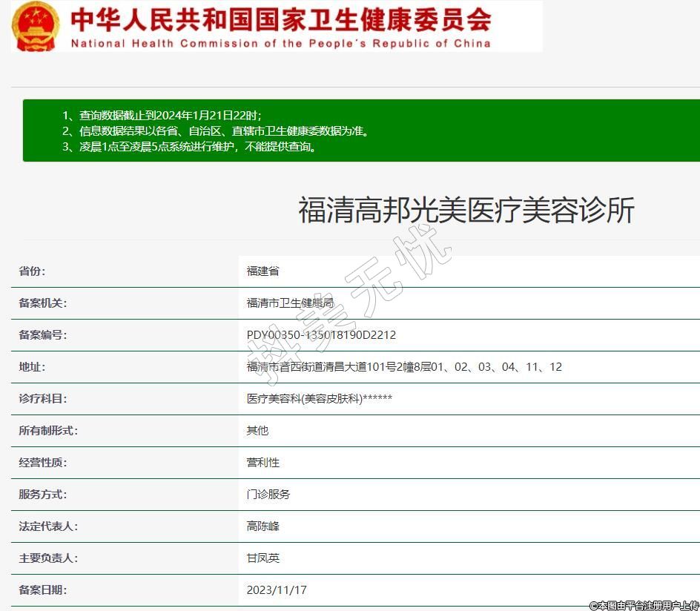Click the 福建省 province value
Image resolution: width=700 pixels, height=611 pixels.
(262, 271)
